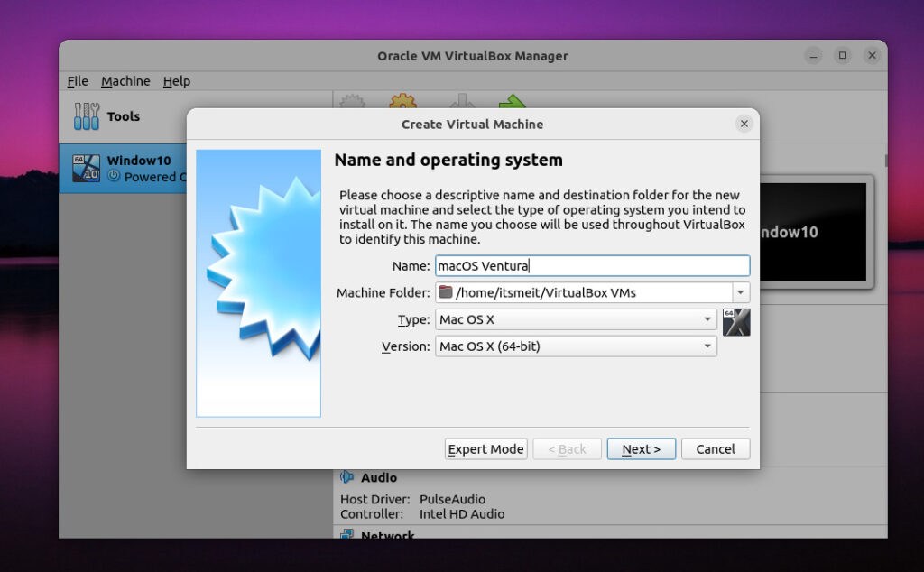Screen dimensions: 924x572
Task: Click the Mac OS X system icon beside Type
Action: 736,321
